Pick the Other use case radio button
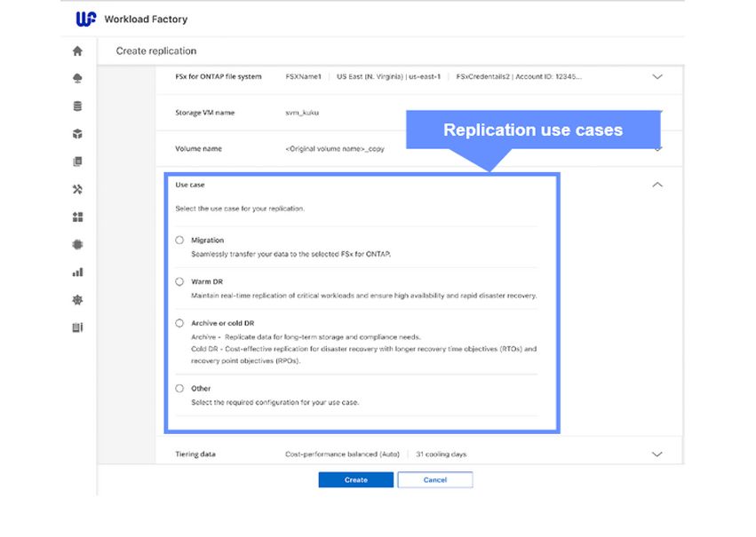Screen dimensions: 756x537 click(x=179, y=388)
